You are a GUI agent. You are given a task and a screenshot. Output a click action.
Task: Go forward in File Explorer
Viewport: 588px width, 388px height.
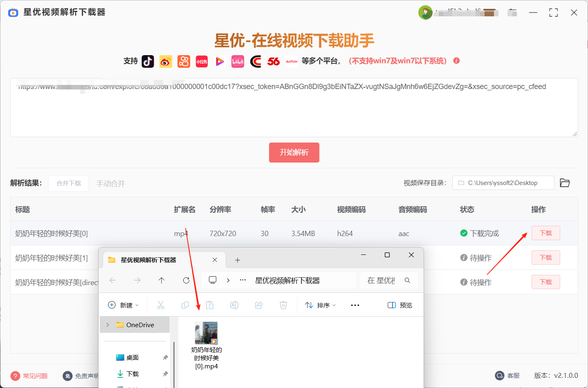coord(137,280)
